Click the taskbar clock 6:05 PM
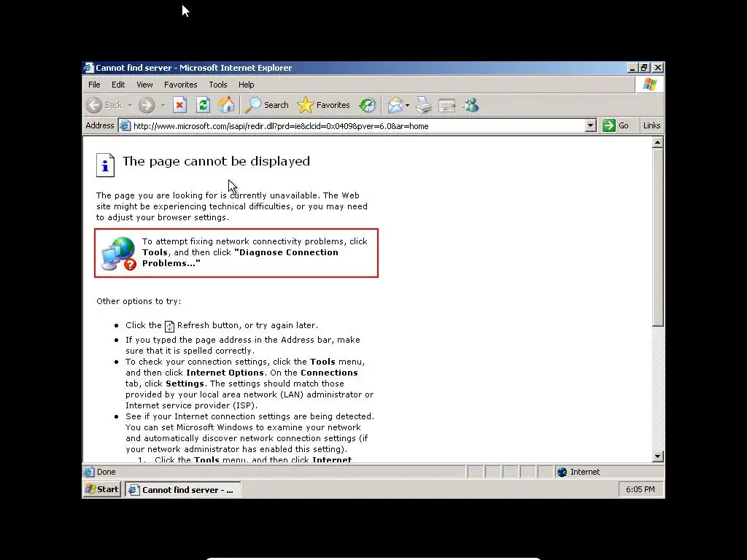Screen dimensions: 747x560 640,489
